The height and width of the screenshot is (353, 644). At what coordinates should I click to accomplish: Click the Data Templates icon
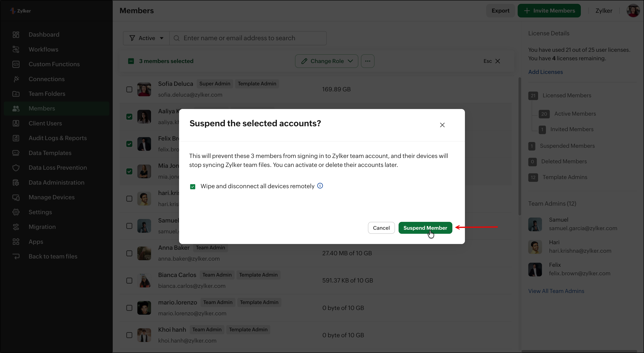click(x=16, y=153)
